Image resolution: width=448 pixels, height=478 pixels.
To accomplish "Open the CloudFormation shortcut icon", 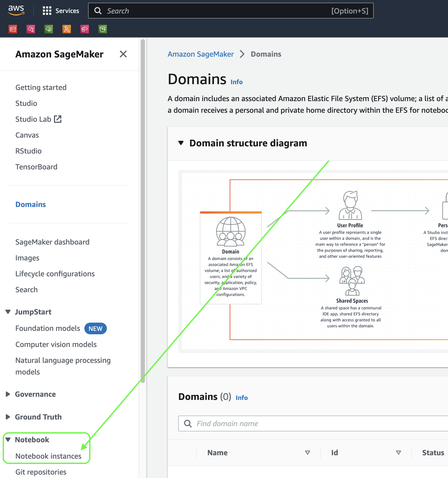I will coord(85,29).
